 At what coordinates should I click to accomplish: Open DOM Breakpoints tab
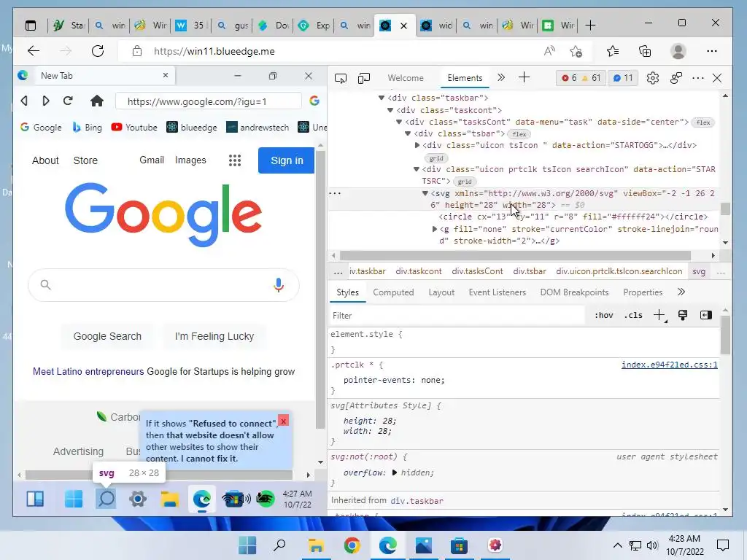click(x=575, y=292)
